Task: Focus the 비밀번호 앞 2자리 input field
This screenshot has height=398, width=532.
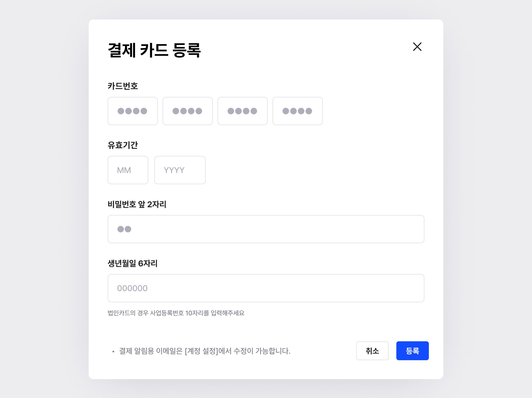Action: 266,229
